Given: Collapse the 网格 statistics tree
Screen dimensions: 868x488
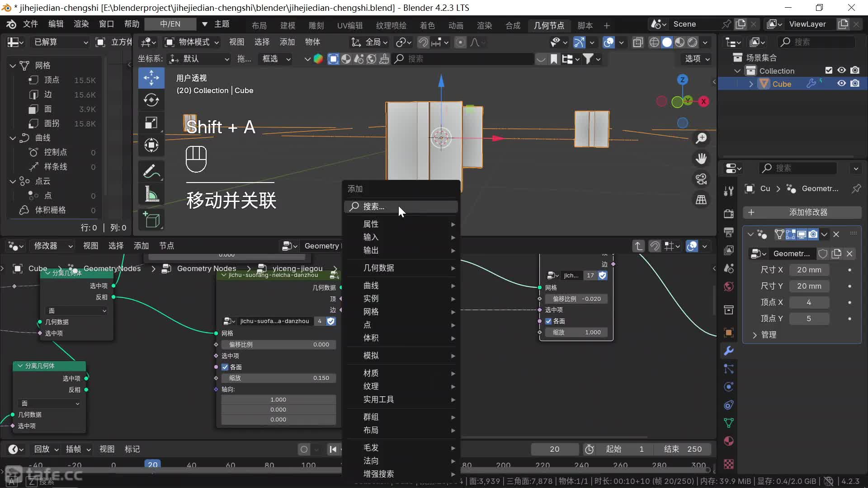Looking at the screenshot, I should pos(13,66).
